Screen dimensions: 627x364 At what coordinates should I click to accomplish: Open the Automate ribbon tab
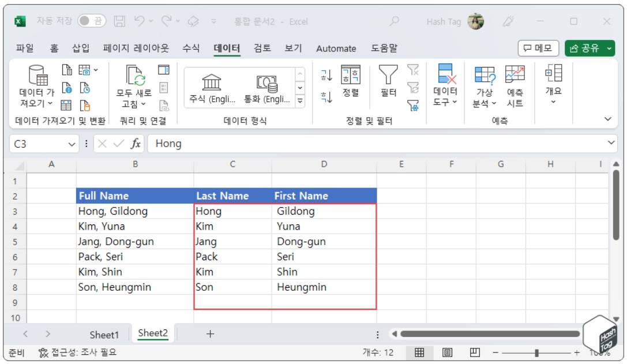tap(336, 48)
